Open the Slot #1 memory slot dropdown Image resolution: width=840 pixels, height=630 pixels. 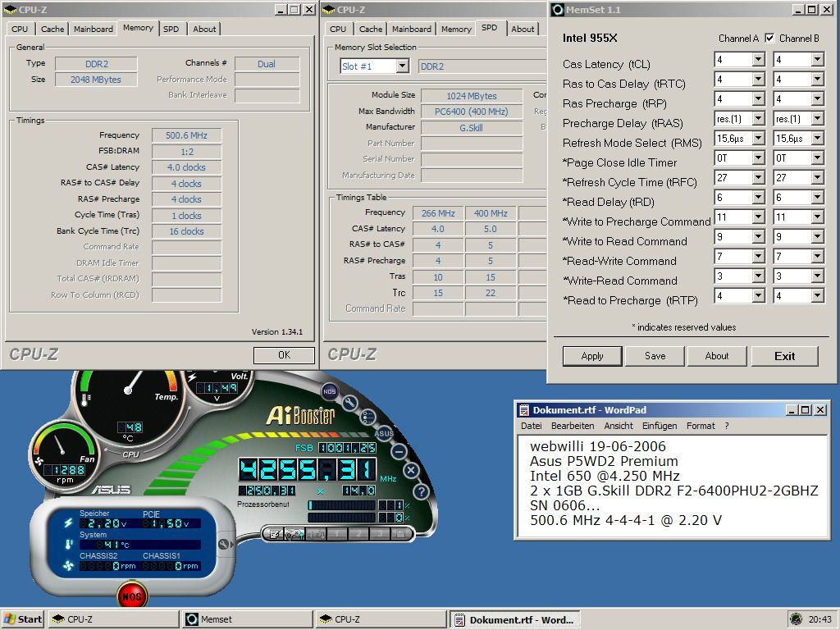pos(402,66)
